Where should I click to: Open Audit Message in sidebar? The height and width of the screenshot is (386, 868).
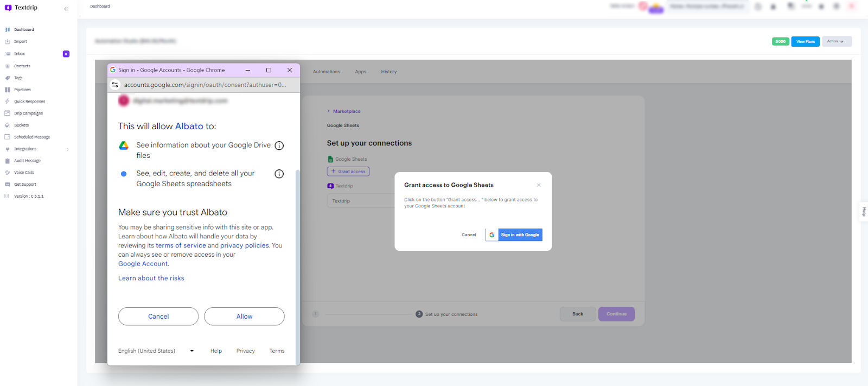tap(27, 161)
